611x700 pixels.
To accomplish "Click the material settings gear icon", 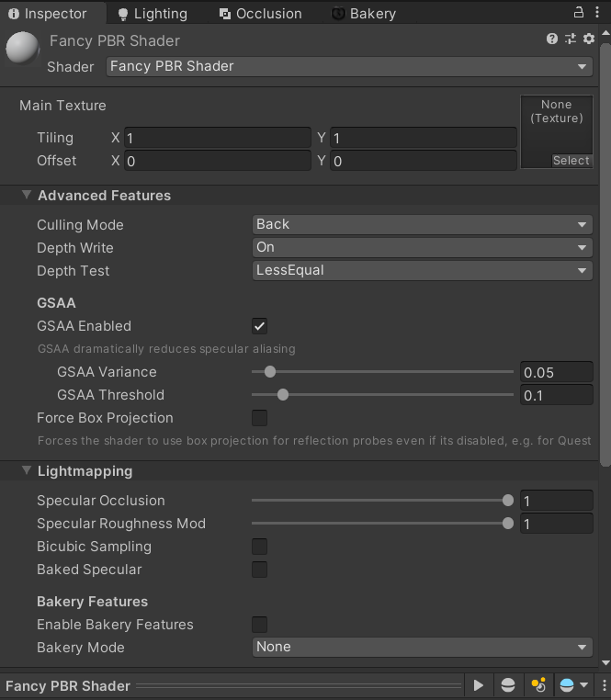I will pyautogui.click(x=589, y=39).
